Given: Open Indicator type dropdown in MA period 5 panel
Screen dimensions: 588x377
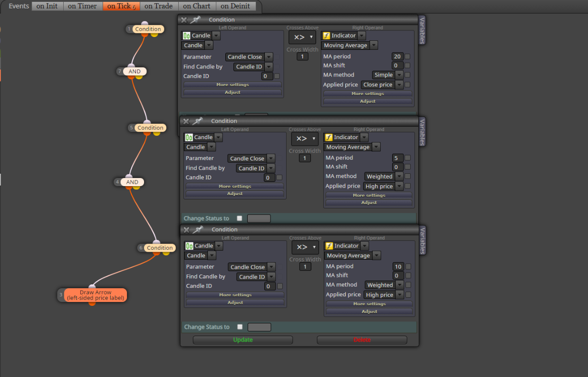Looking at the screenshot, I should click(x=364, y=137).
